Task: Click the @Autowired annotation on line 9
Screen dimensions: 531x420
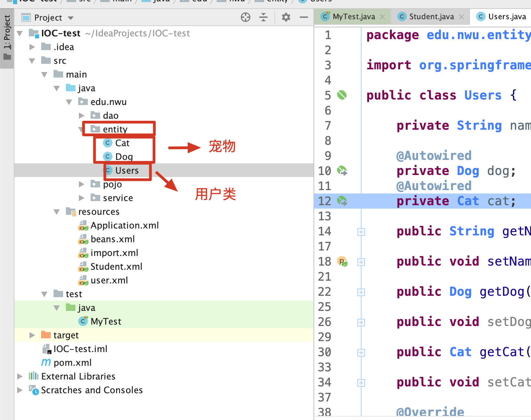Action: 434,155
